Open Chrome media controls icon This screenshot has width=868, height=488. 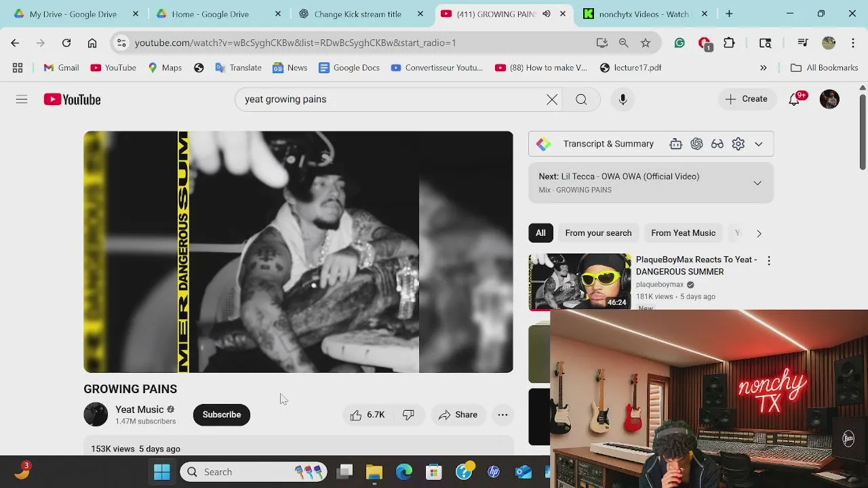tap(803, 43)
